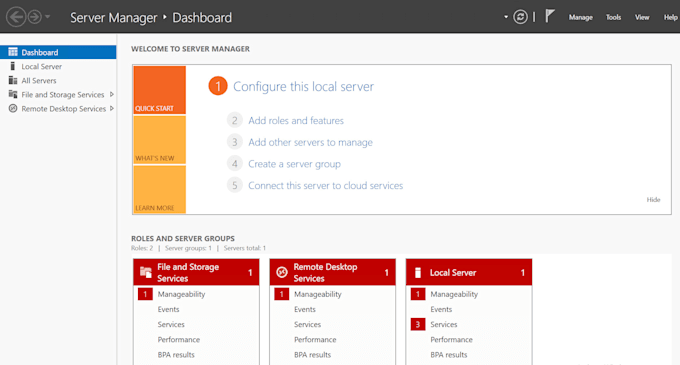Expand File and Storage Services arrow
680x365 pixels.
coord(112,95)
